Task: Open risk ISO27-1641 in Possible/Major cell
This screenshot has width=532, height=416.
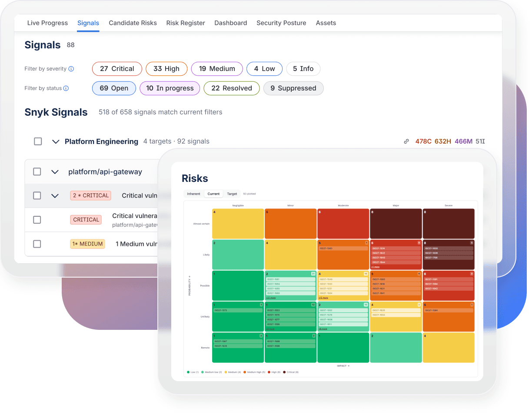Action: pyautogui.click(x=396, y=293)
